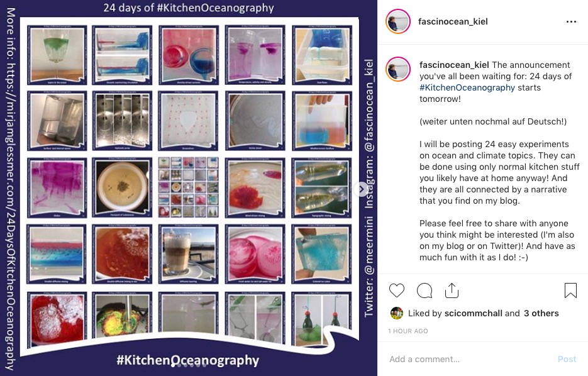View the '3 others' likes list
The width and height of the screenshot is (588, 376).
coord(541,313)
